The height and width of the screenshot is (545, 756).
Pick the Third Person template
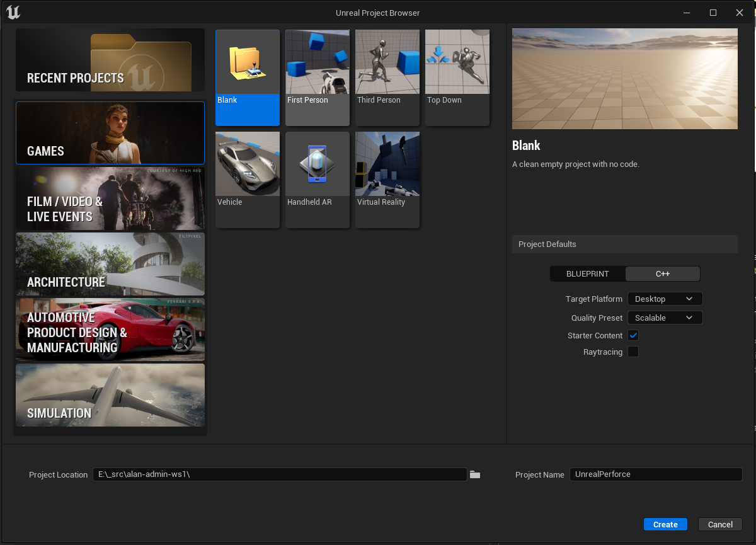pyautogui.click(x=387, y=77)
